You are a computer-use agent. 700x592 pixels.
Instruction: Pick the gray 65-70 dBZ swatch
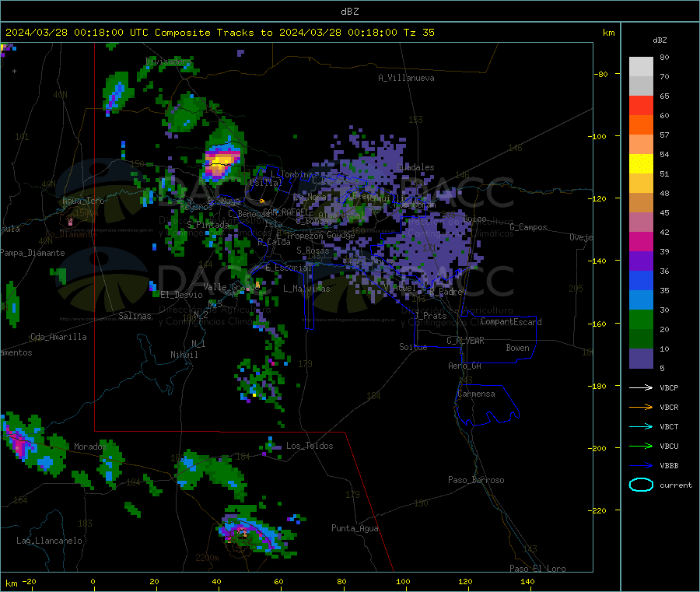pyautogui.click(x=641, y=86)
